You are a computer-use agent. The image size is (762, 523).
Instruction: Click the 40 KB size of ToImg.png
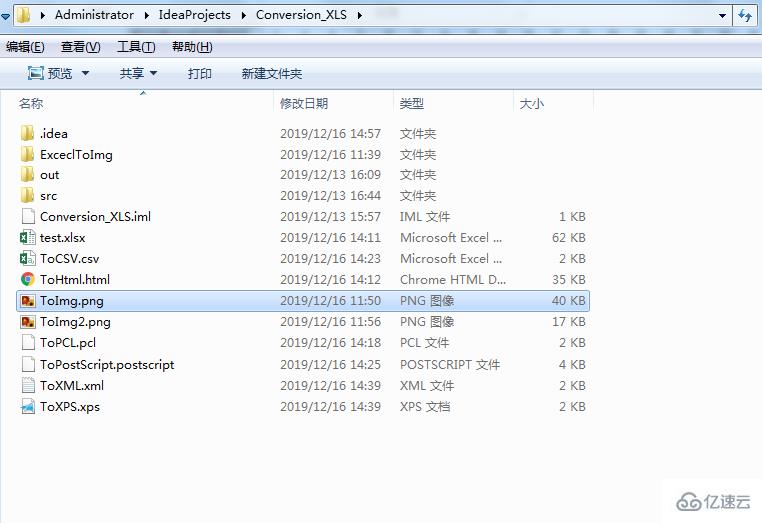point(569,301)
